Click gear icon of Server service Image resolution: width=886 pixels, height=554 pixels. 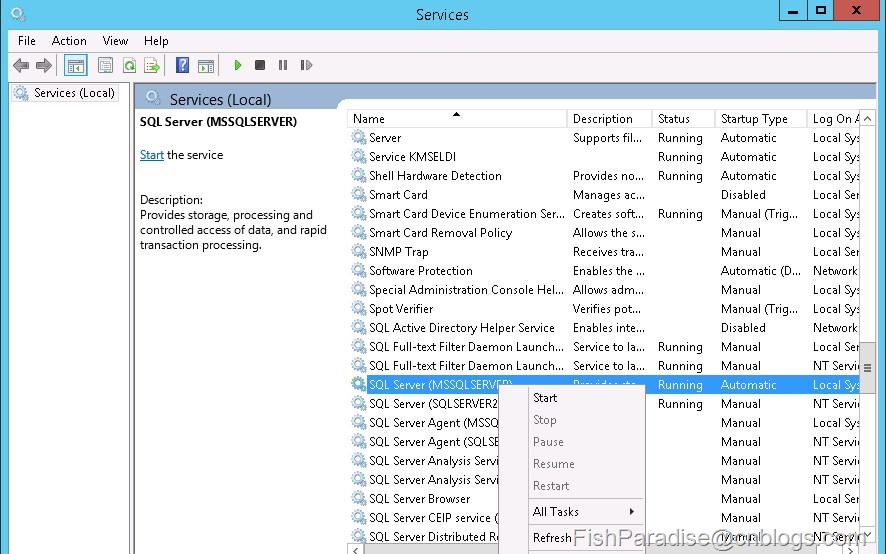(x=358, y=137)
